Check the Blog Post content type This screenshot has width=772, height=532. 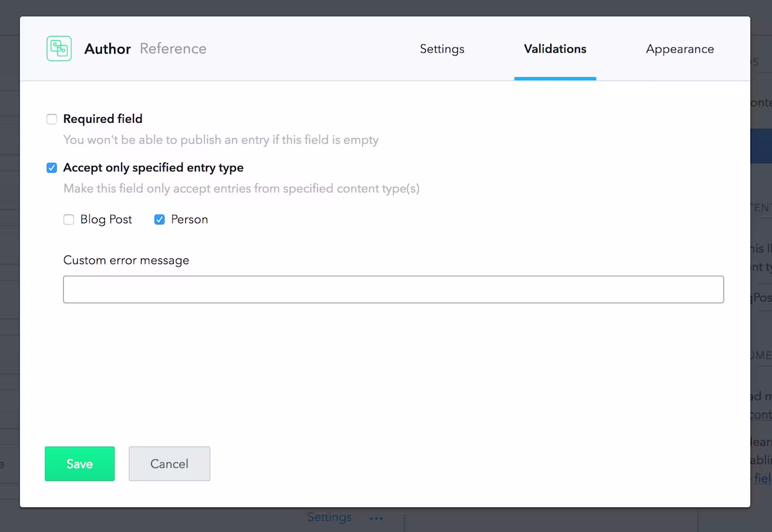69,220
